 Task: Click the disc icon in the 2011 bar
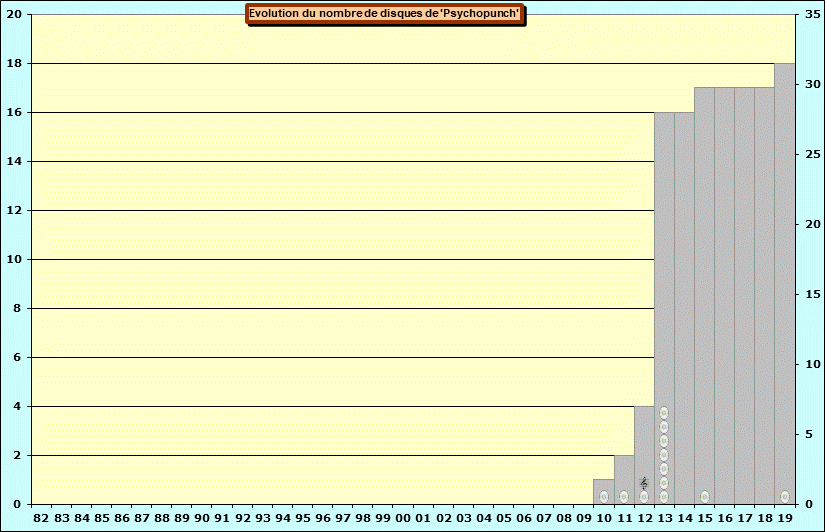[623, 496]
